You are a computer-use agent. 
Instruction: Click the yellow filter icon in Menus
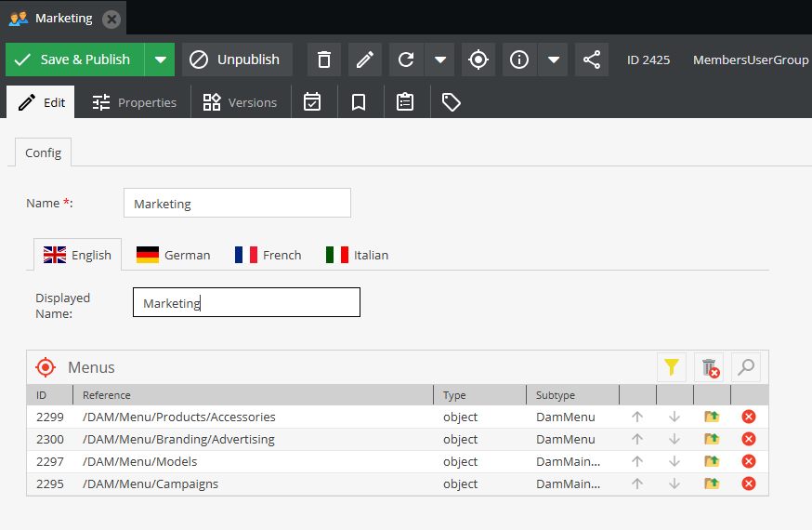[x=671, y=367]
